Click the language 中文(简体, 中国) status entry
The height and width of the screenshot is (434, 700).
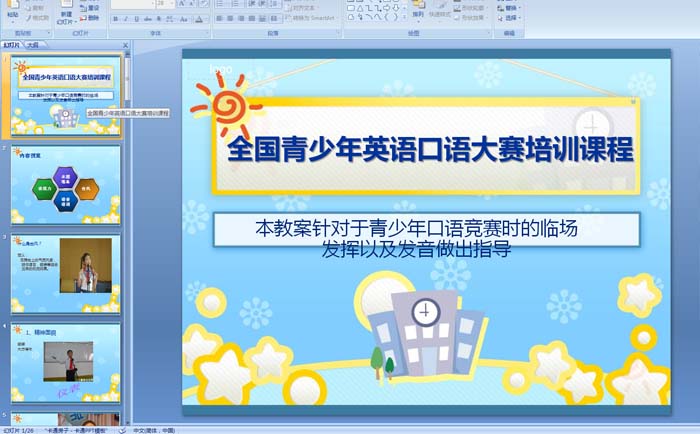[154, 431]
